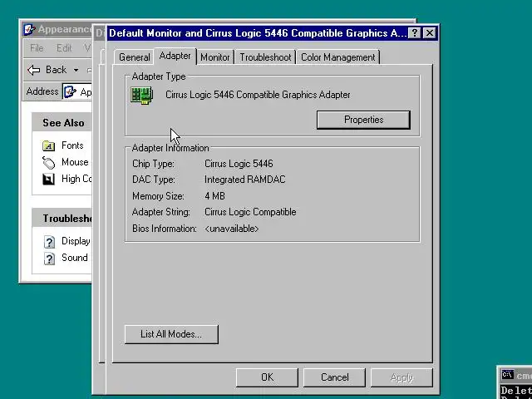Click the Address bar in Appearance window
The height and width of the screenshot is (399, 532).
[x=77, y=91]
